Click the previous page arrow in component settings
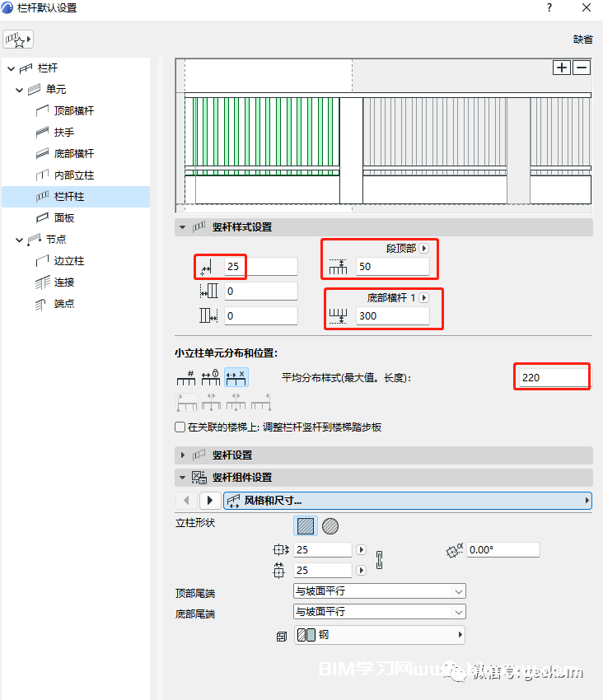The width and height of the screenshot is (603, 700). point(187,500)
